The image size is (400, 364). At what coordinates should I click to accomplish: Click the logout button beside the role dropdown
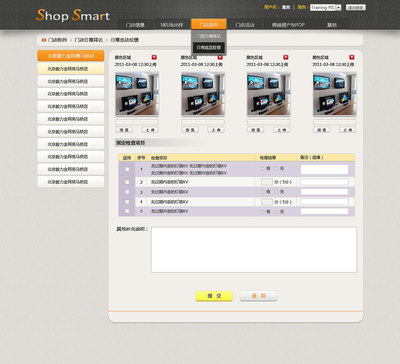pyautogui.click(x=356, y=7)
